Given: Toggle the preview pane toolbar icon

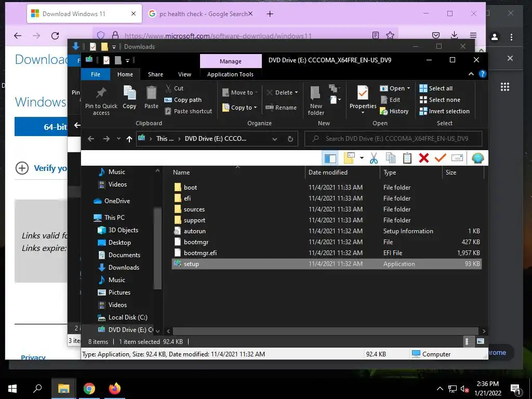Looking at the screenshot, I should [330, 158].
